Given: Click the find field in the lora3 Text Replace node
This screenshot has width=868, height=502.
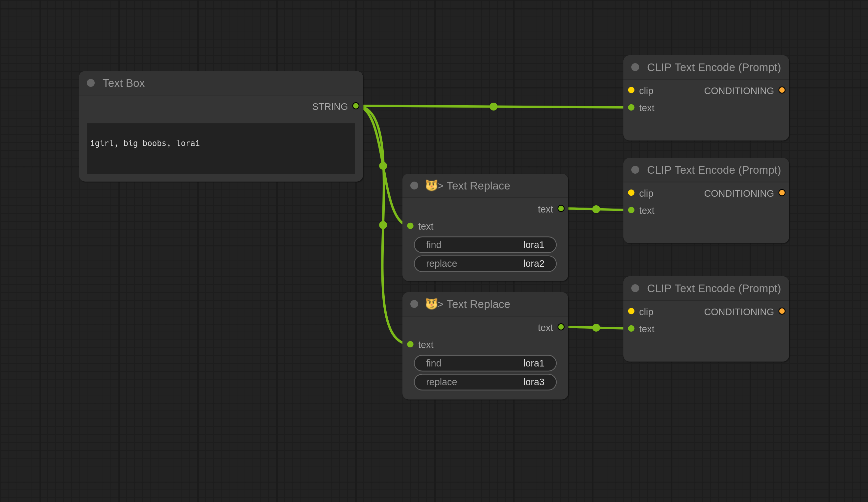Looking at the screenshot, I should (x=485, y=363).
